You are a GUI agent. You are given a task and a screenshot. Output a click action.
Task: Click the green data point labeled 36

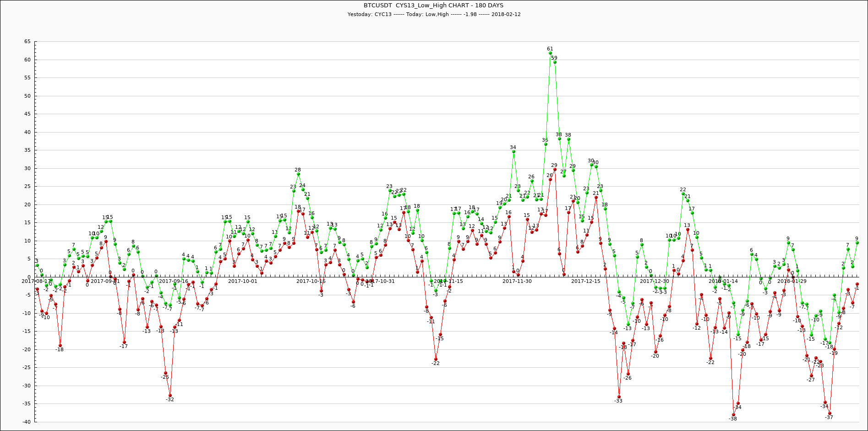(x=546, y=144)
